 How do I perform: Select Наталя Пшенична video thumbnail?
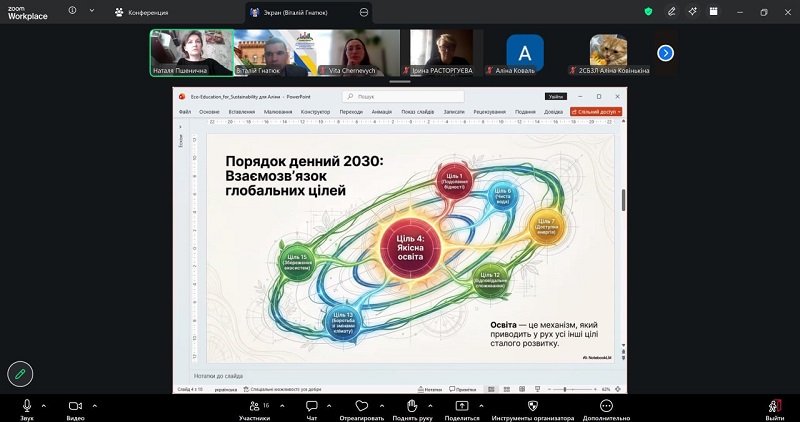(192, 53)
